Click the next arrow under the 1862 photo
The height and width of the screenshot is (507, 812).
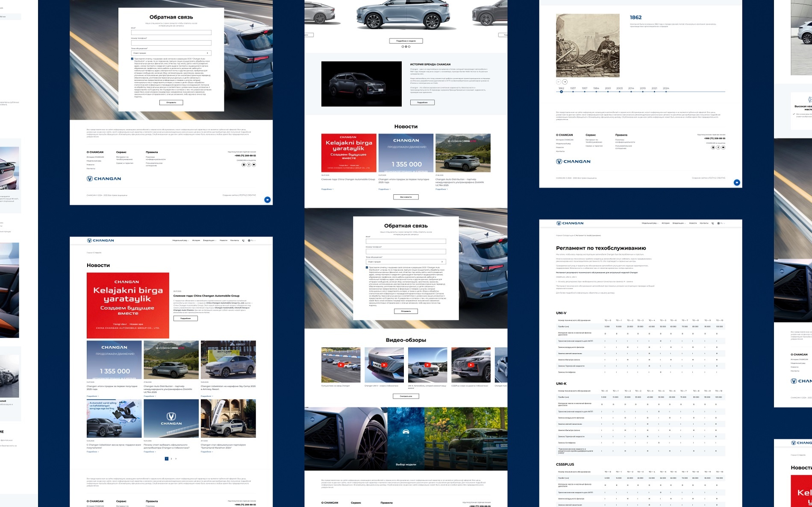565,82
